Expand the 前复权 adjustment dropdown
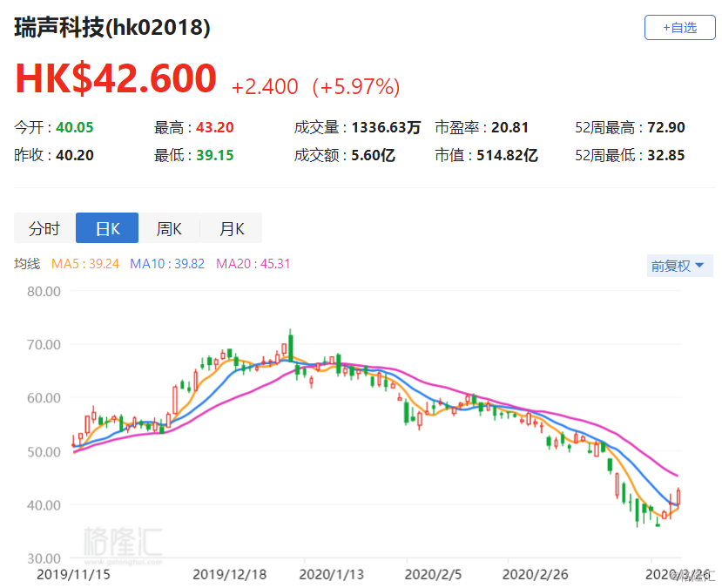This screenshot has height=588, width=722. [x=679, y=266]
